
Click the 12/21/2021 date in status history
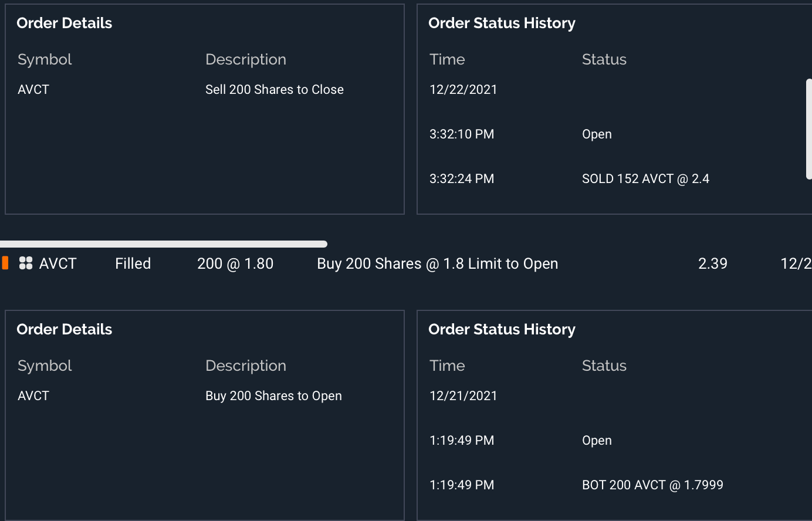click(x=463, y=396)
